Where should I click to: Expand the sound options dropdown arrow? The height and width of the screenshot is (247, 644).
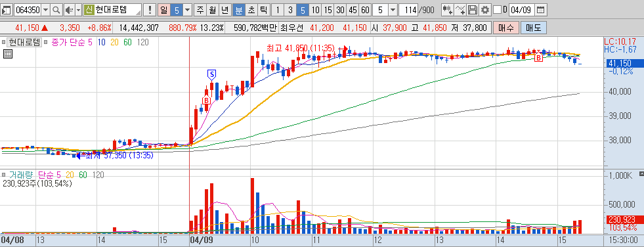78,9
